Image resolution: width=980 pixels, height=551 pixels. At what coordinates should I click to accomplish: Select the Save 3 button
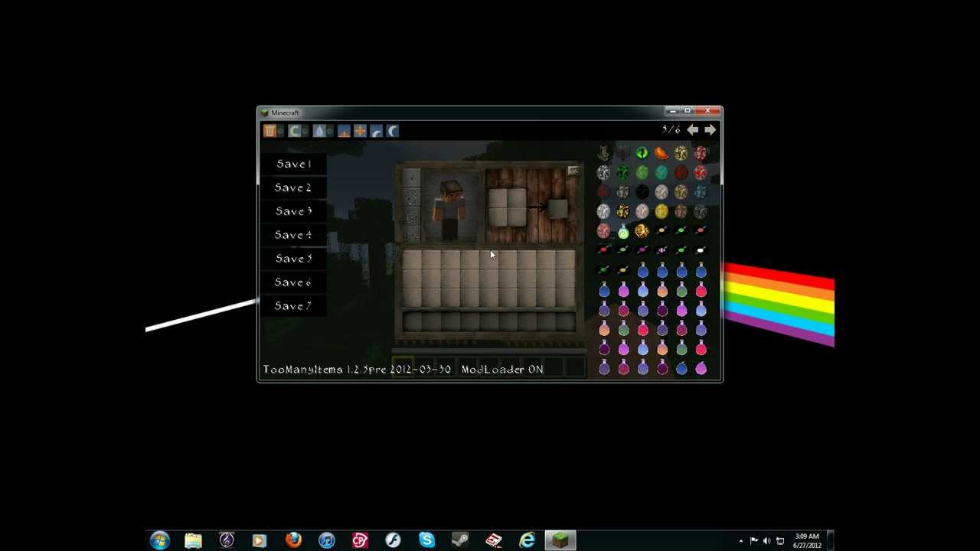pos(294,211)
